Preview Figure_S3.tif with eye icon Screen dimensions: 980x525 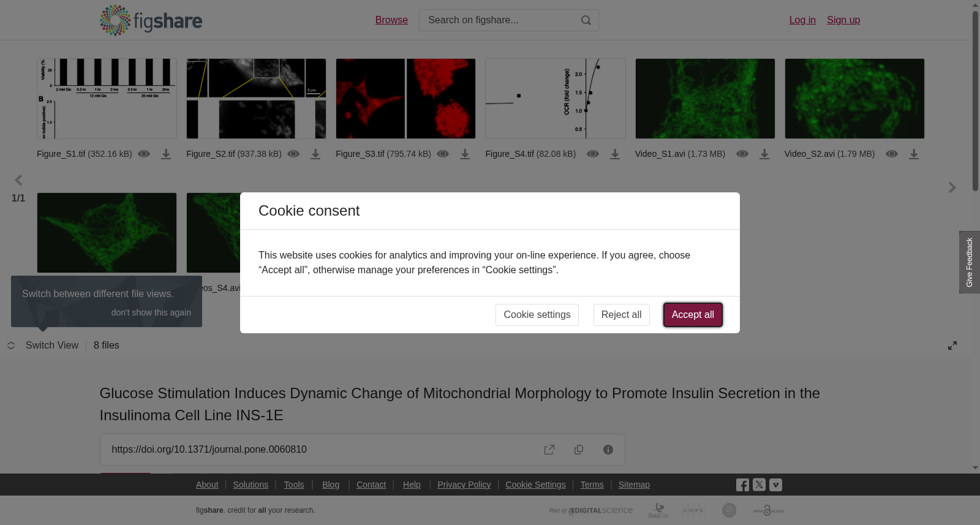(x=443, y=154)
